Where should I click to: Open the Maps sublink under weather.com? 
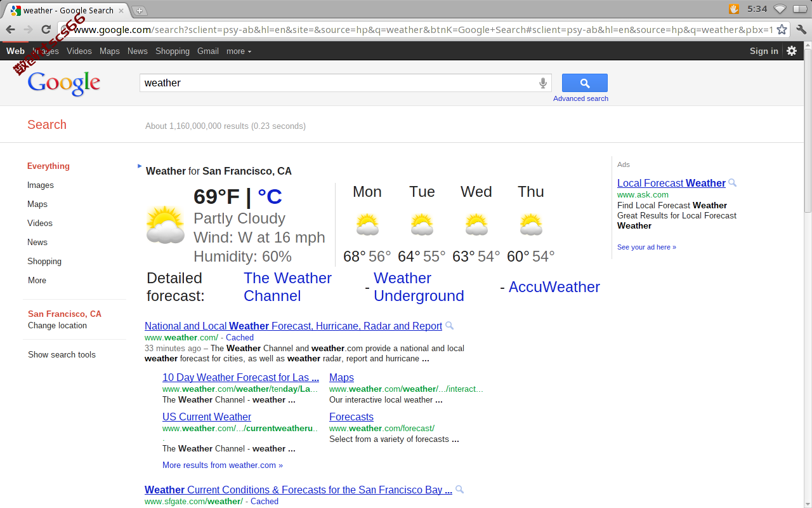[x=341, y=377]
